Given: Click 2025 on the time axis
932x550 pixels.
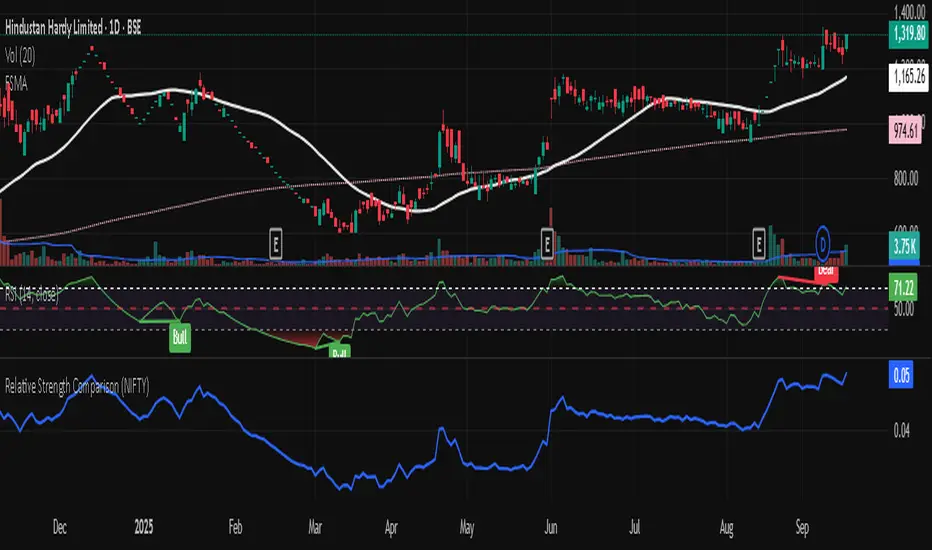Looking at the screenshot, I should coord(143,527).
